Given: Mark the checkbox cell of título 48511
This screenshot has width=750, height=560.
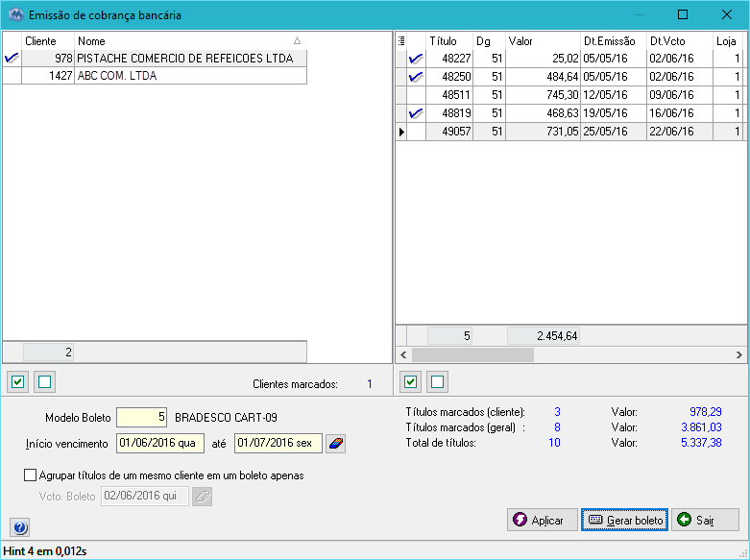Looking at the screenshot, I should tap(416, 95).
